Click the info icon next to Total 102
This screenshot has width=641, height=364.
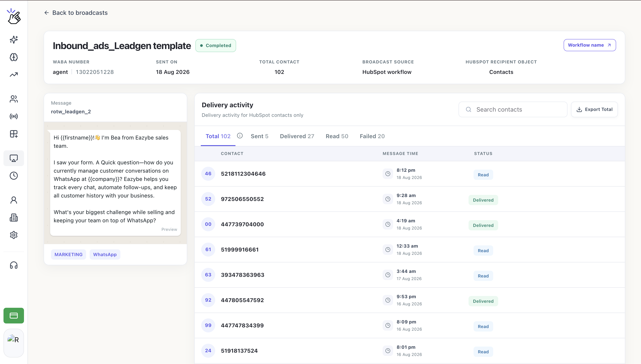point(240,136)
